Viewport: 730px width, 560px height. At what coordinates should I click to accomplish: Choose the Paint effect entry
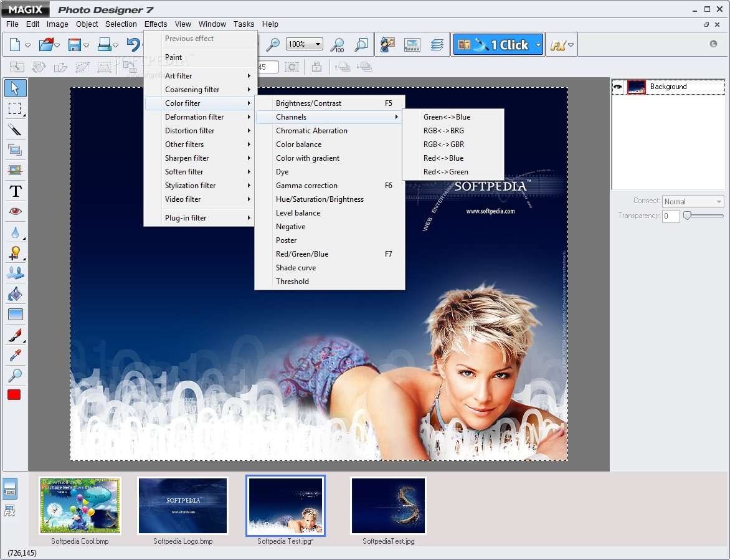click(199, 57)
